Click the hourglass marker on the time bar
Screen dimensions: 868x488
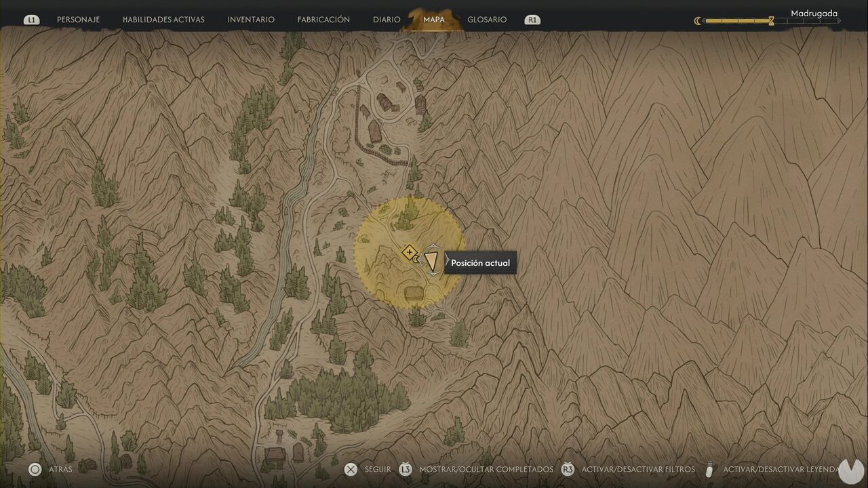pyautogui.click(x=771, y=21)
